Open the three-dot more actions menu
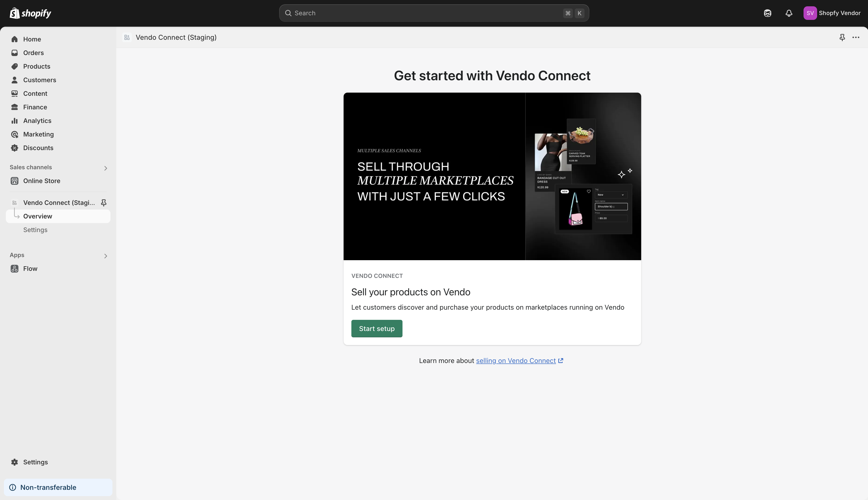The height and width of the screenshot is (500, 868). 856,37
